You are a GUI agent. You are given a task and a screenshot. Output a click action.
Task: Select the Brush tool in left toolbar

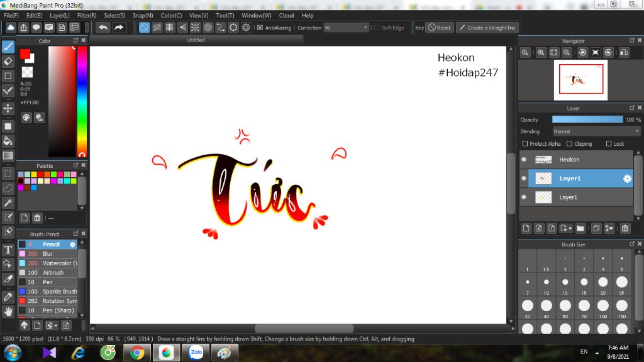pyautogui.click(x=8, y=47)
